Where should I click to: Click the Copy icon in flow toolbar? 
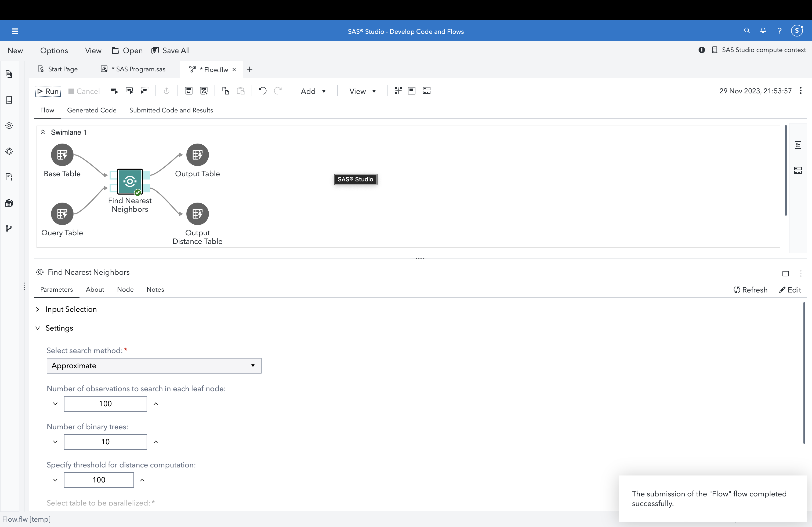coord(226,91)
